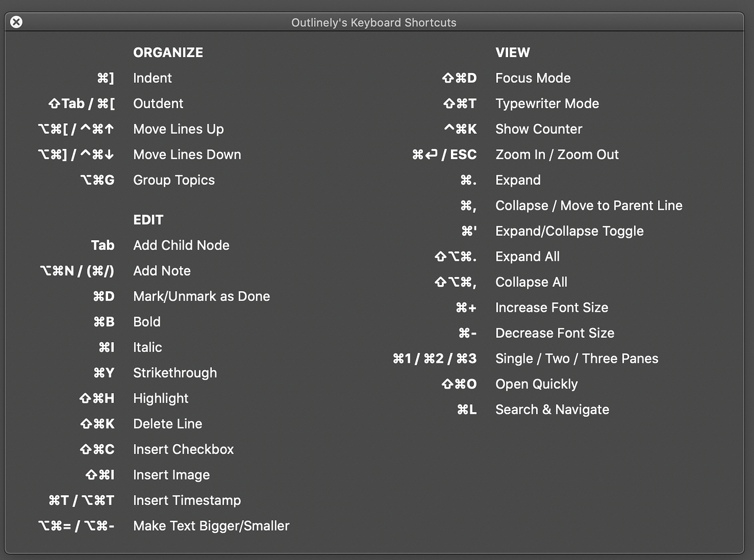Image resolution: width=754 pixels, height=560 pixels.
Task: Click the 'Tab' key text for Add Child Node
Action: 103,245
